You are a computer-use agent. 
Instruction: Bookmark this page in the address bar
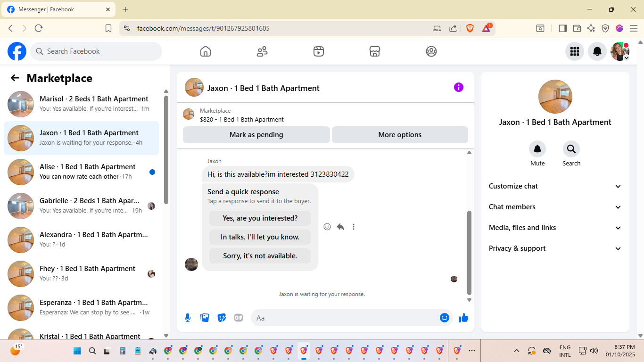108,28
